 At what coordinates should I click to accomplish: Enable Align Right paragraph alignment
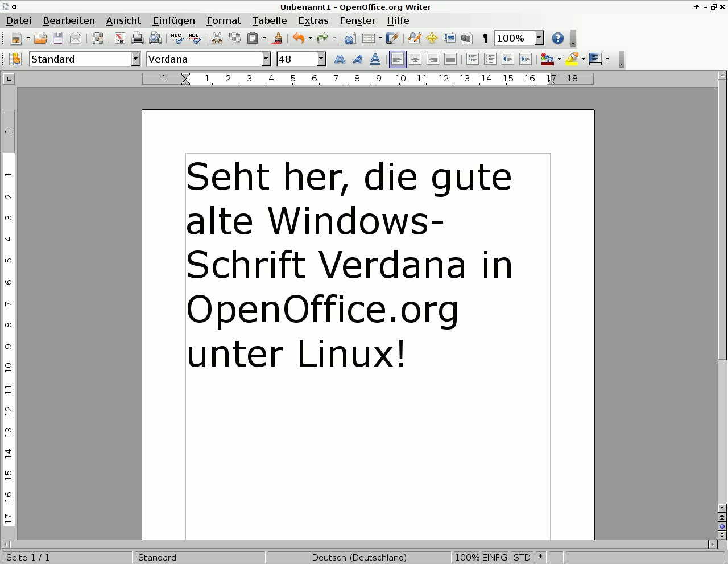(x=433, y=59)
